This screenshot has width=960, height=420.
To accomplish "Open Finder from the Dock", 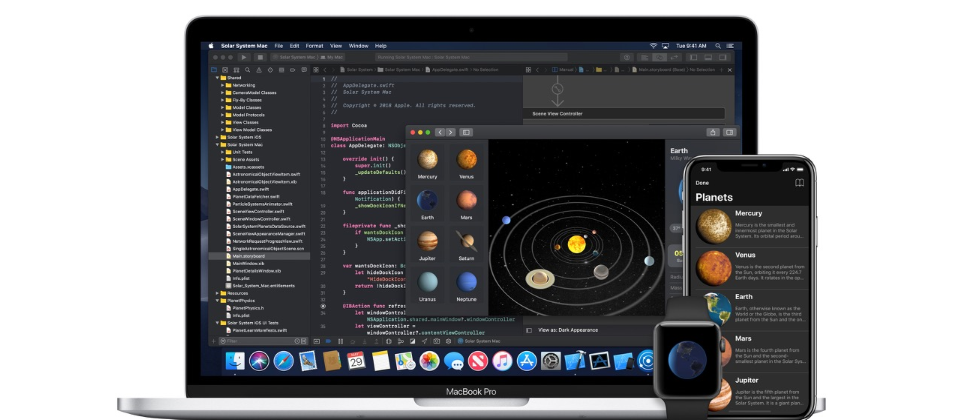I will pos(235,361).
